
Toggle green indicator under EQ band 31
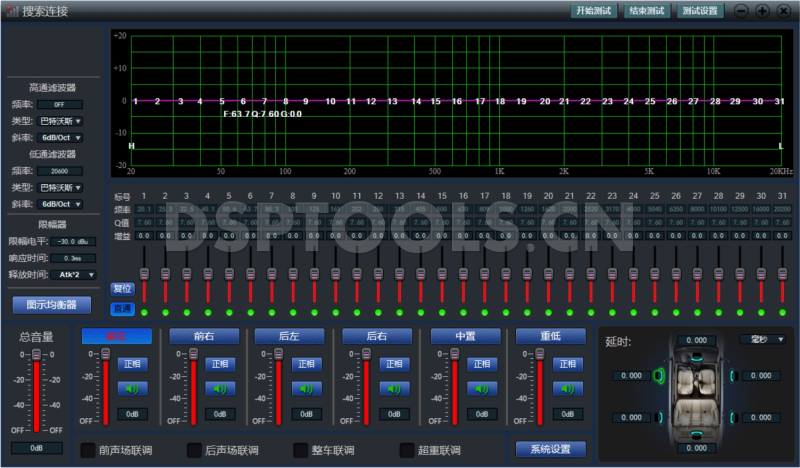[x=782, y=312]
